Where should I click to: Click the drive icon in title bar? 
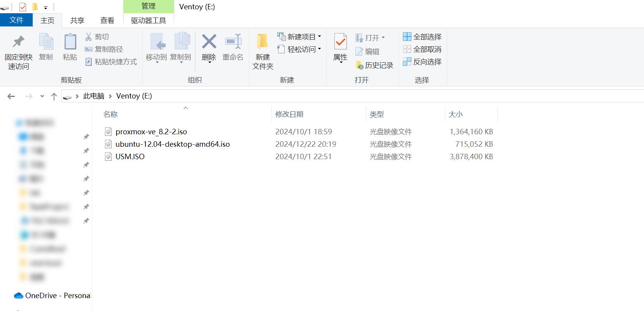tap(5, 7)
